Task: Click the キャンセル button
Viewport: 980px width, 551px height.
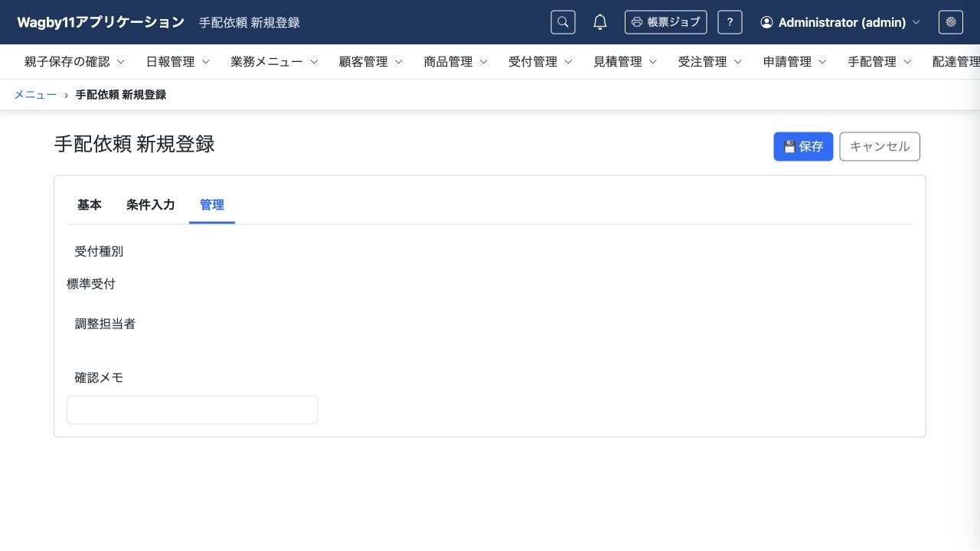Action: pos(880,147)
